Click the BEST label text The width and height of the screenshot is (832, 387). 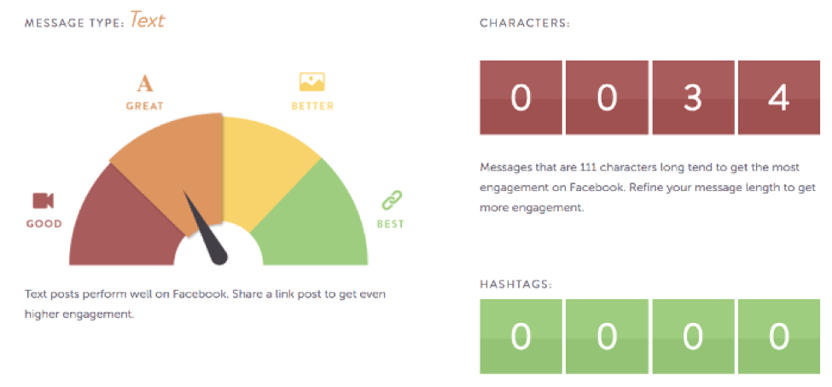point(391,224)
